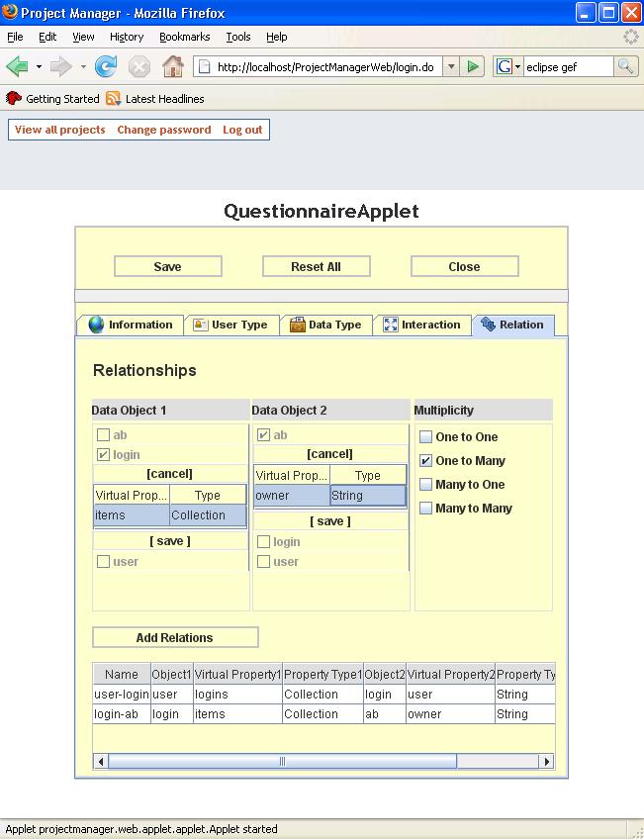Click the Reset All button
This screenshot has width=644, height=839.
317,266
